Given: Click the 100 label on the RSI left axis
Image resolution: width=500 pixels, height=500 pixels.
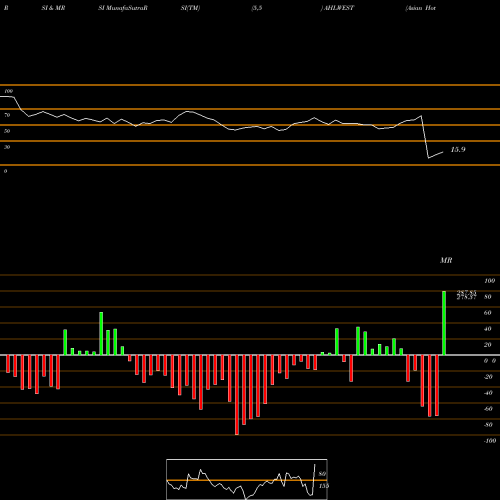Looking at the screenshot, I should coord(8,91).
